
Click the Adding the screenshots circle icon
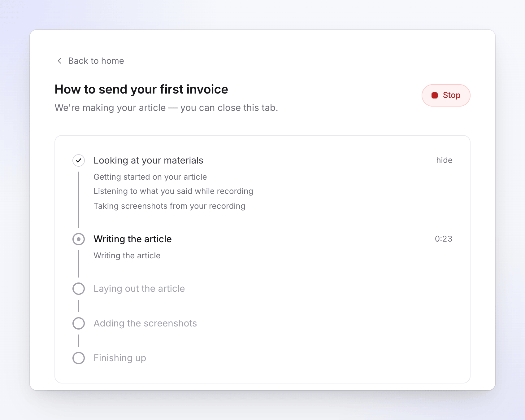pos(79,323)
